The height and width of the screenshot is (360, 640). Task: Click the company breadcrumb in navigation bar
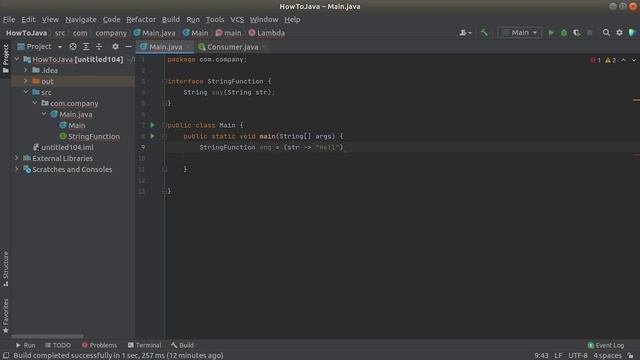(111, 33)
